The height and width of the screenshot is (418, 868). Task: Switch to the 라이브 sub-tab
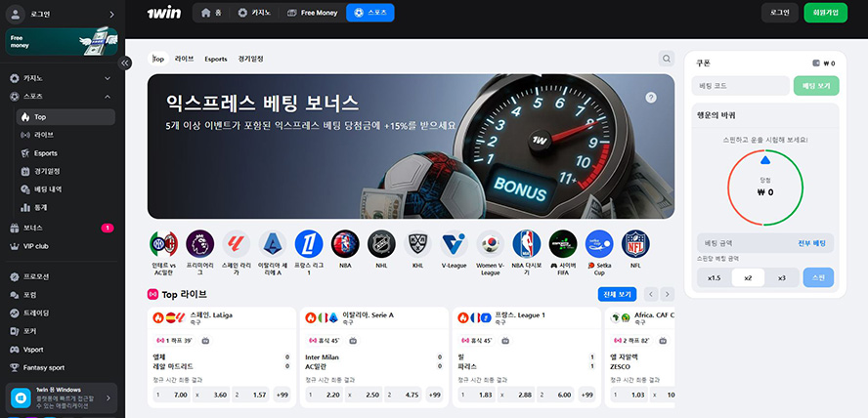pyautogui.click(x=185, y=59)
